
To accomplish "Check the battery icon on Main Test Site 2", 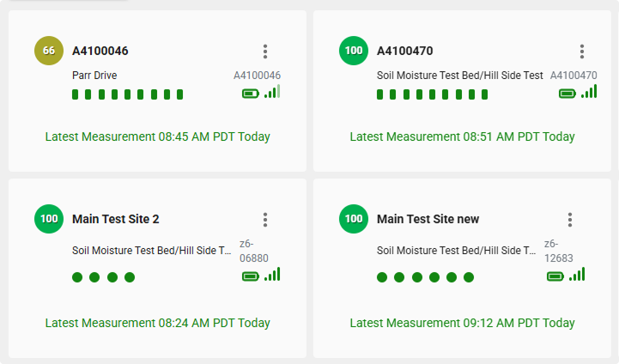I will pyautogui.click(x=251, y=276).
